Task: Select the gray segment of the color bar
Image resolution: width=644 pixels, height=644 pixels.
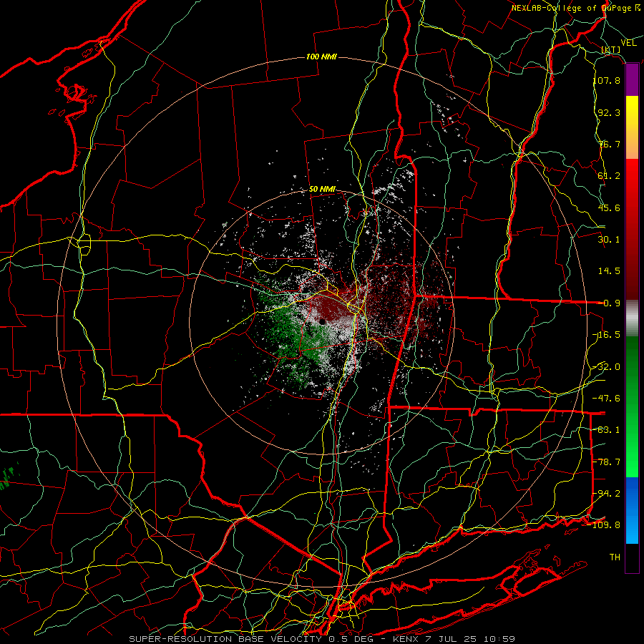Action: tap(632, 318)
